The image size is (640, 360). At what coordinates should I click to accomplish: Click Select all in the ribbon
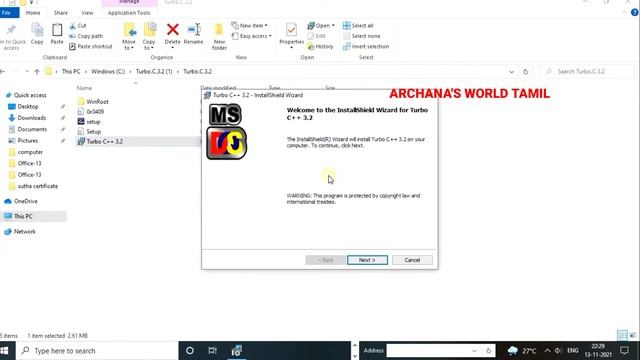click(358, 26)
